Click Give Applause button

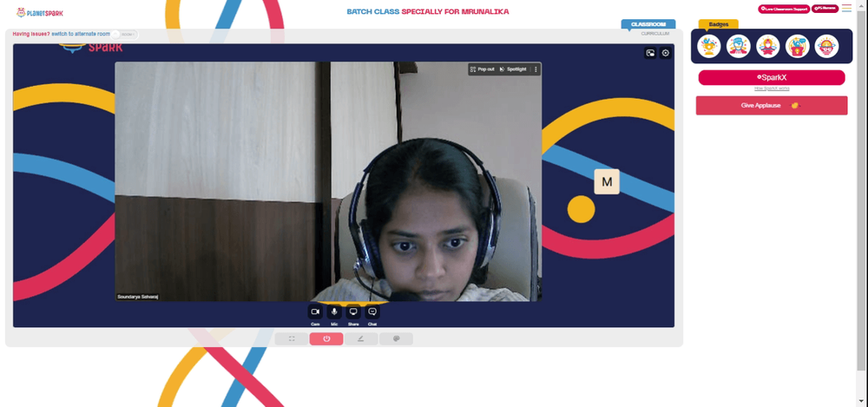pos(772,105)
